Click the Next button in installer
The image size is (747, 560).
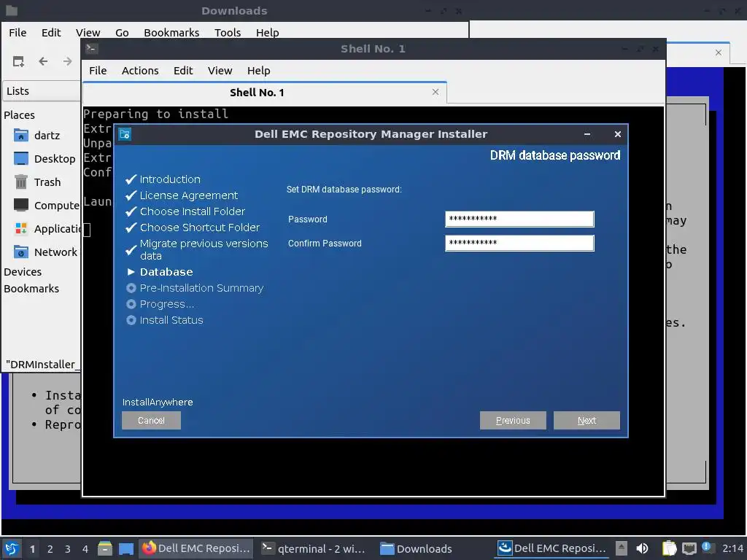click(x=587, y=421)
